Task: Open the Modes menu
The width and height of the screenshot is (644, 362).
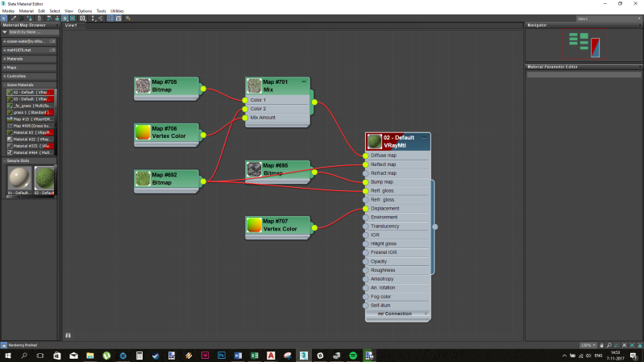Action: click(x=8, y=10)
